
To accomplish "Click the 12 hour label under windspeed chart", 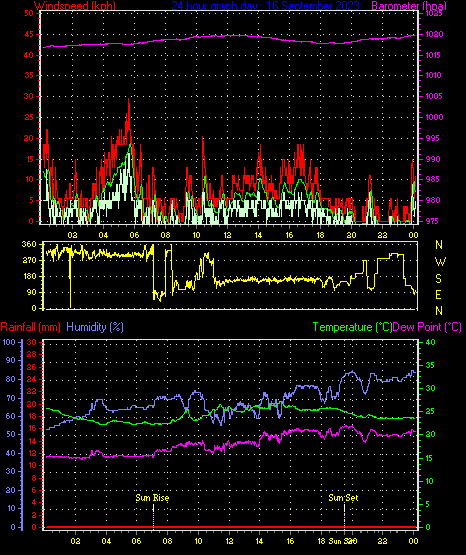I will 228,235.
